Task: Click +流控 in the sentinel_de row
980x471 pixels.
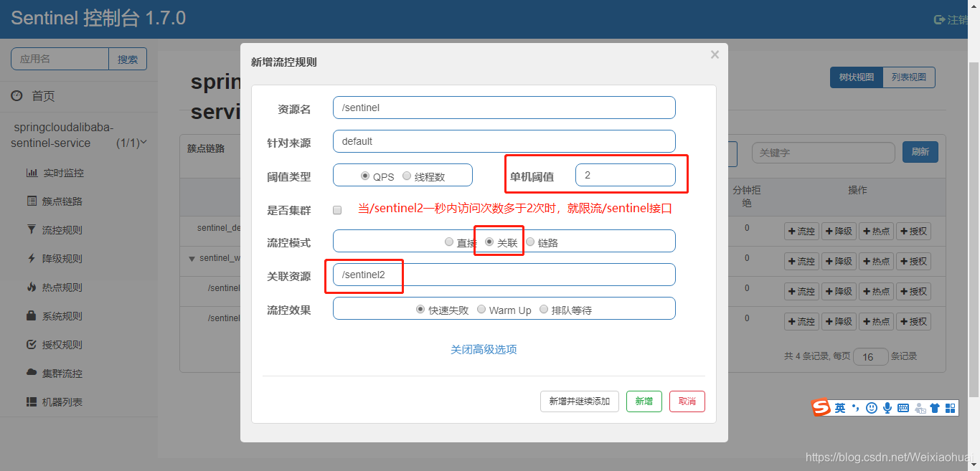Action: 802,231
